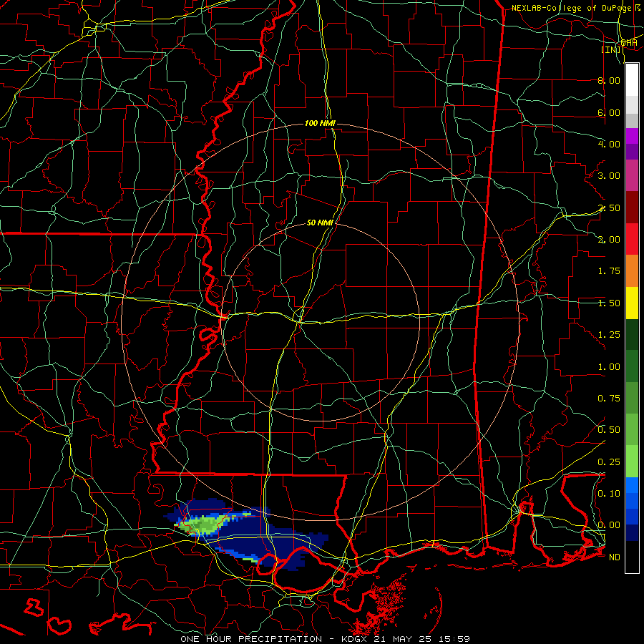The image size is (644, 644).
Task: Click the '[IN]' units label
Action: click(611, 49)
